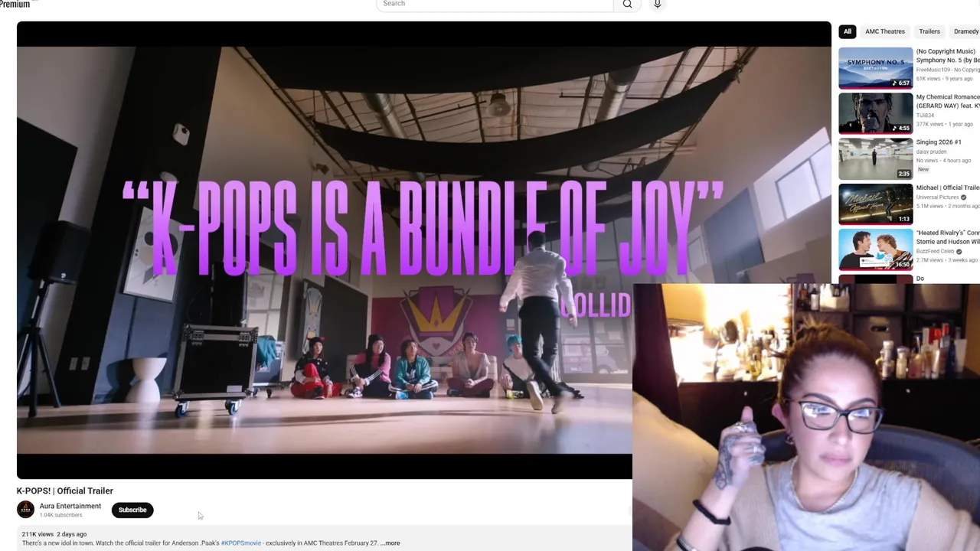Viewport: 980px width, 551px height.
Task: Start voice search with microphone icon
Action: click(x=657, y=4)
